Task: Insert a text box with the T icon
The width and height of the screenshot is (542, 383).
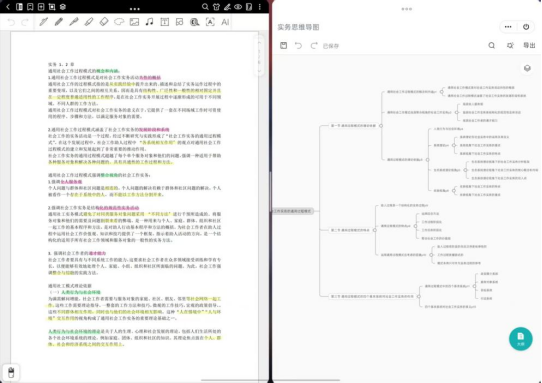Action: [165, 22]
